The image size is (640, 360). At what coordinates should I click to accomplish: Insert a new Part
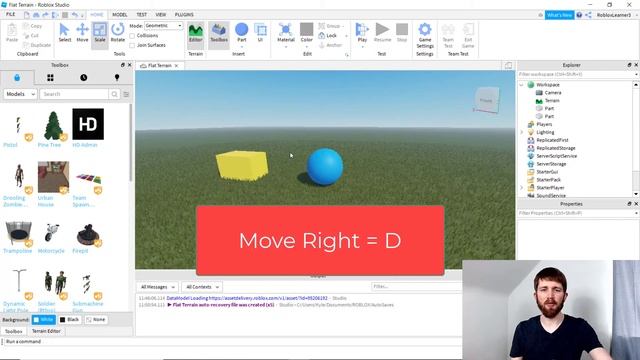[x=242, y=33]
